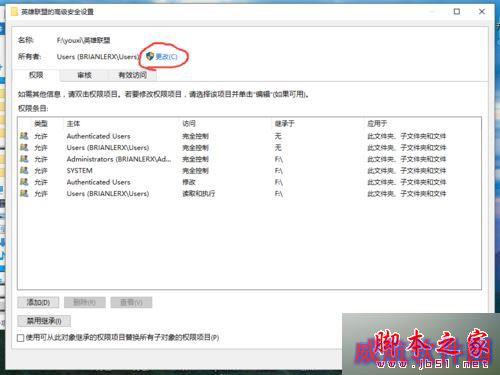Sort by the 访问 column header
This screenshot has height=375, width=500.
click(189, 124)
